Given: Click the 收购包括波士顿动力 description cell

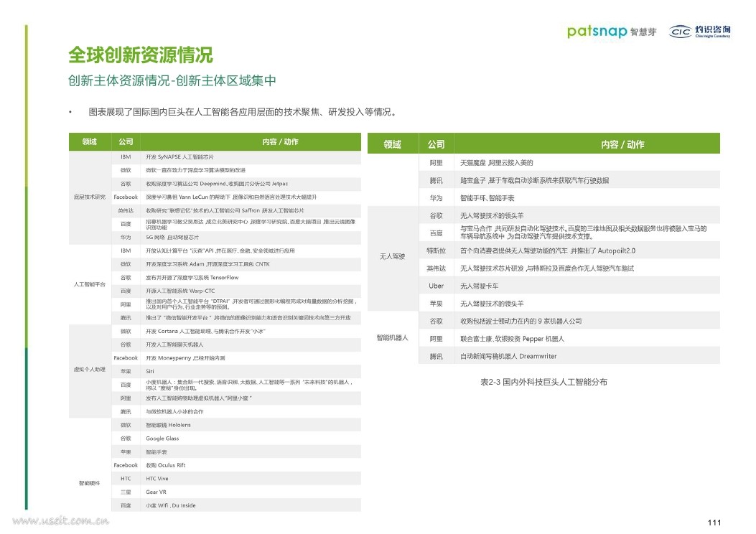Looking at the screenshot, I should tap(587, 321).
